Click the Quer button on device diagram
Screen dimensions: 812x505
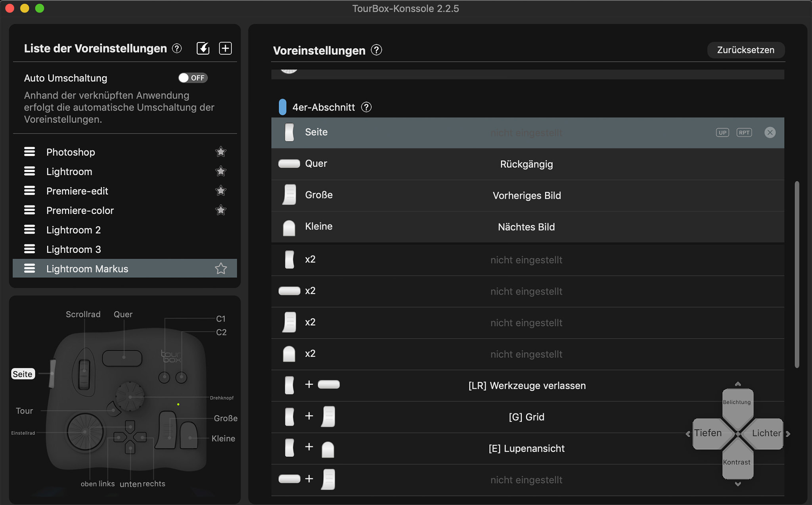[x=122, y=358]
